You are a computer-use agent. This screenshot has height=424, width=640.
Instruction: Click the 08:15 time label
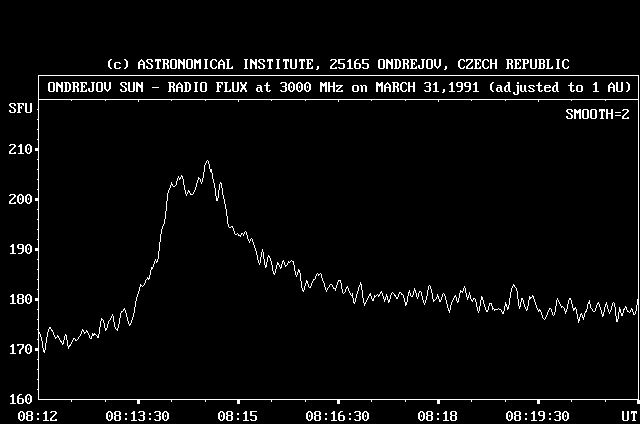[238, 415]
